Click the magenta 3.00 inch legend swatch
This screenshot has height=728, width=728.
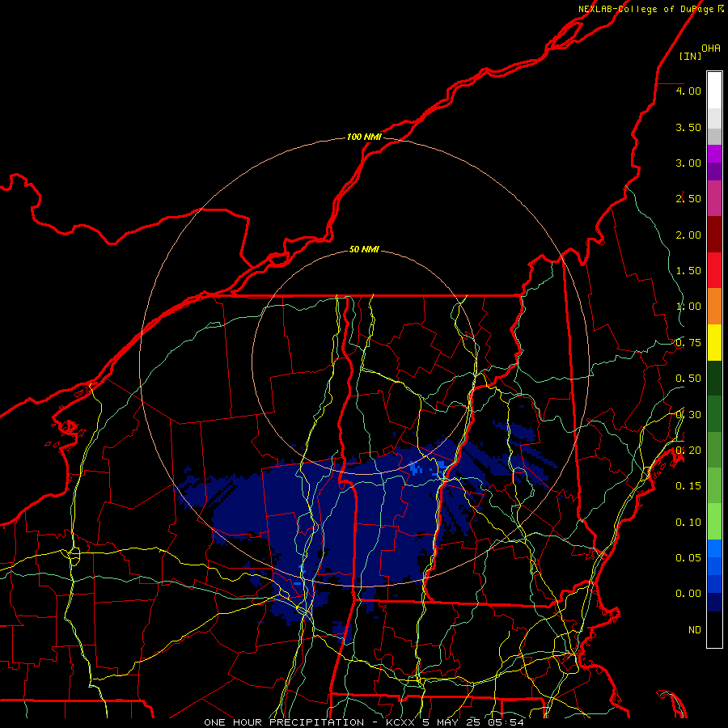click(x=714, y=154)
